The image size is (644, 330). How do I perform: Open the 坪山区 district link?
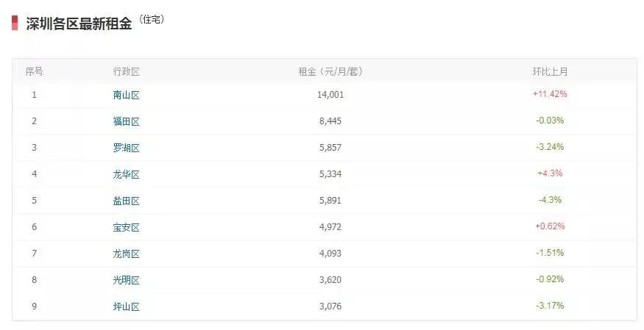click(x=126, y=306)
